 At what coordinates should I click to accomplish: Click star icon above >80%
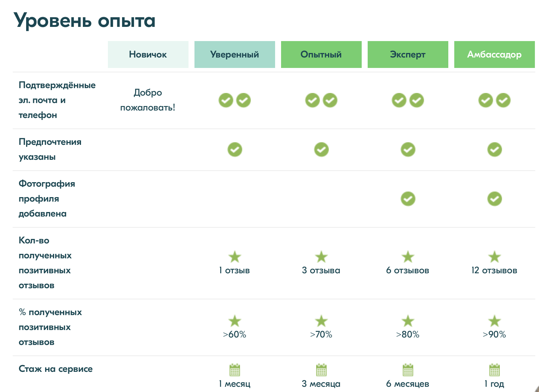[408, 321]
